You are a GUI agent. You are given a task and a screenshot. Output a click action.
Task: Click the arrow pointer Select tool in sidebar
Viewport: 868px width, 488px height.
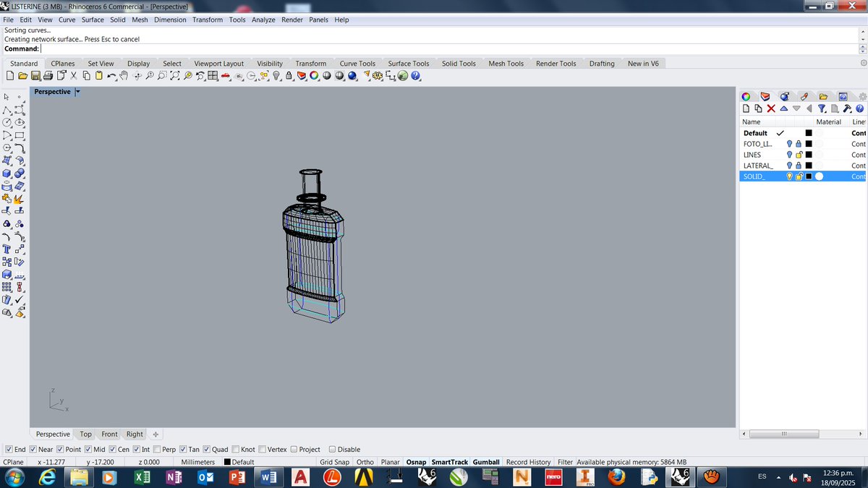[x=7, y=97]
